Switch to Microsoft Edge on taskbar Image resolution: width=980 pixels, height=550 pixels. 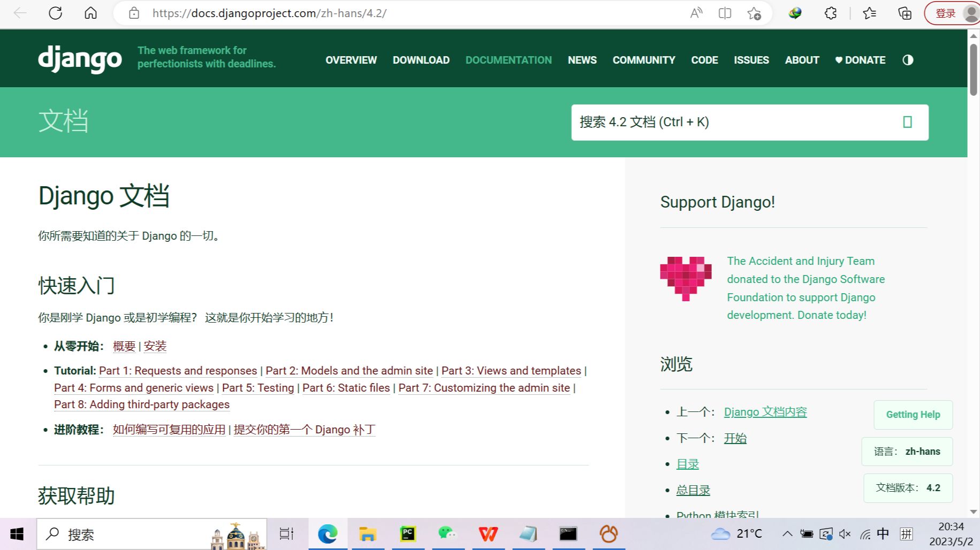(x=328, y=534)
